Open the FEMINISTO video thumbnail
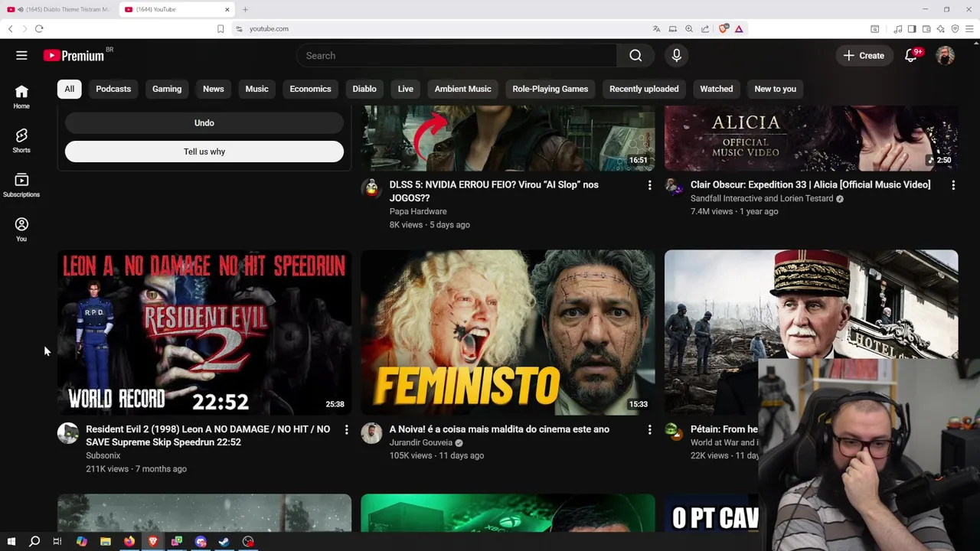The height and width of the screenshot is (551, 980). coord(508,332)
